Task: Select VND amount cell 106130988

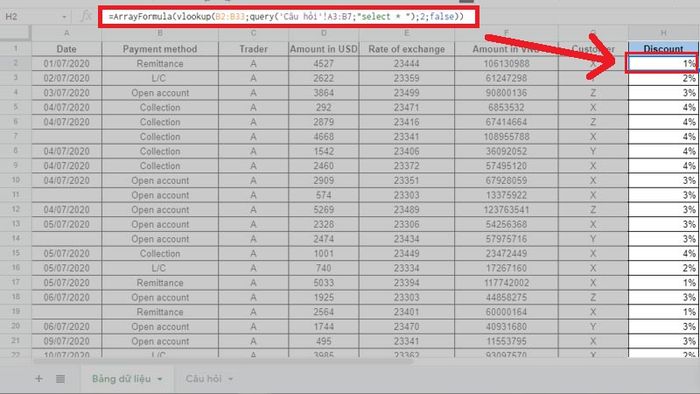Action: point(506,64)
